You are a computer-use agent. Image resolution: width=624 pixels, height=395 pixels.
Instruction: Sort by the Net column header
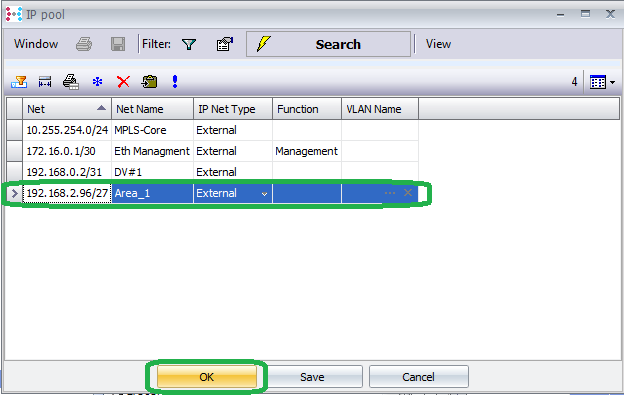click(67, 109)
